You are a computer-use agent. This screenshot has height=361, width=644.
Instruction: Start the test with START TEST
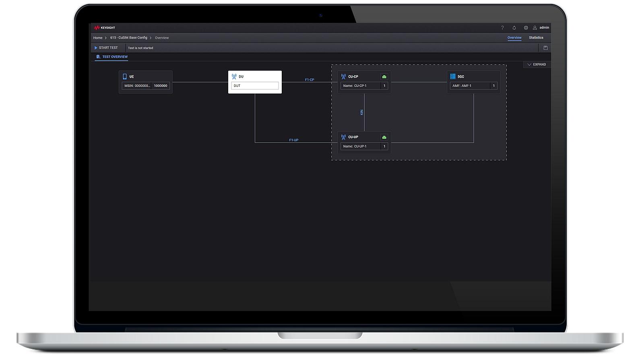click(x=106, y=48)
